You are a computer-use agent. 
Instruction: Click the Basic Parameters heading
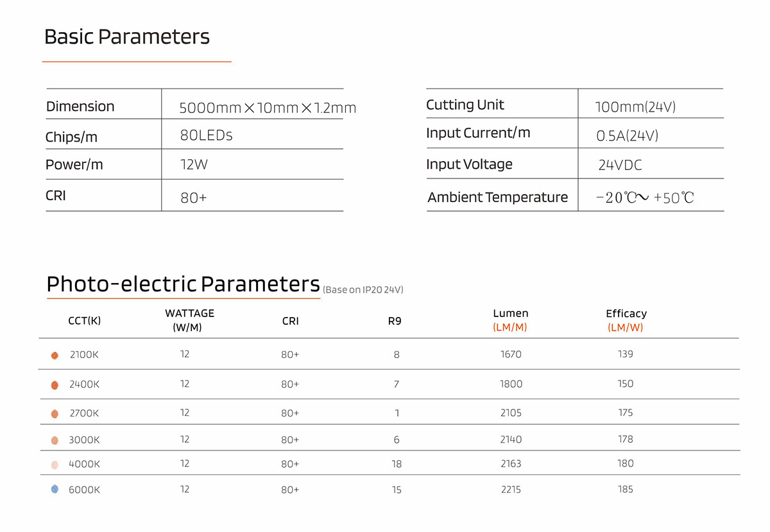tap(127, 37)
